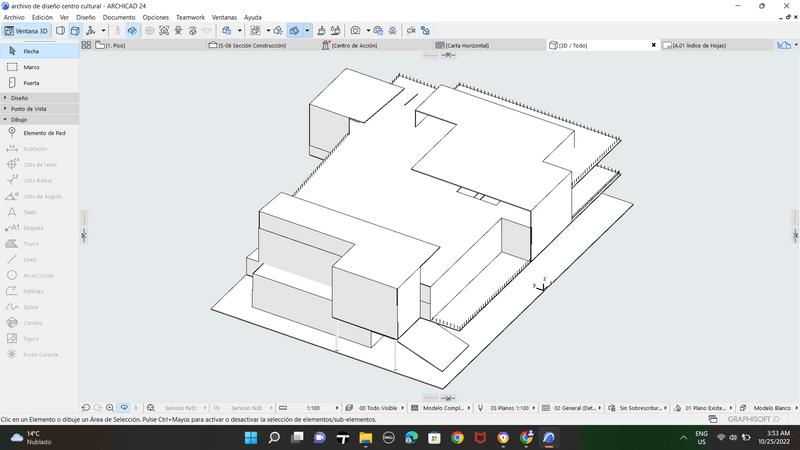
Task: Select the Elemento de Red tool
Action: (x=43, y=133)
